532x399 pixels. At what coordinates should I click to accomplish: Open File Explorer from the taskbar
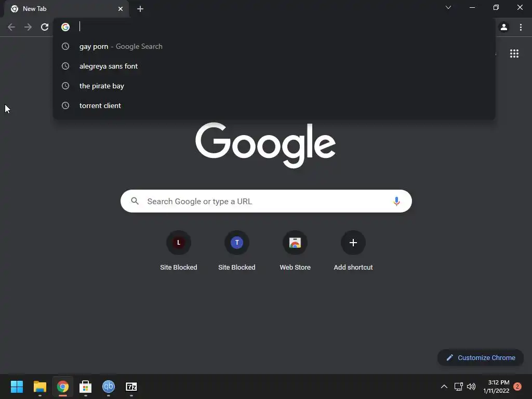tap(39, 387)
